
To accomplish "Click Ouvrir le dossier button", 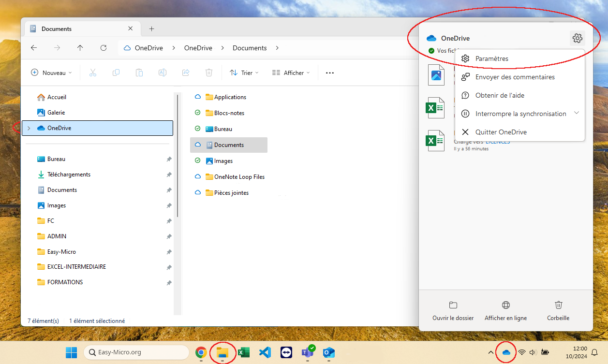I will pyautogui.click(x=453, y=311).
